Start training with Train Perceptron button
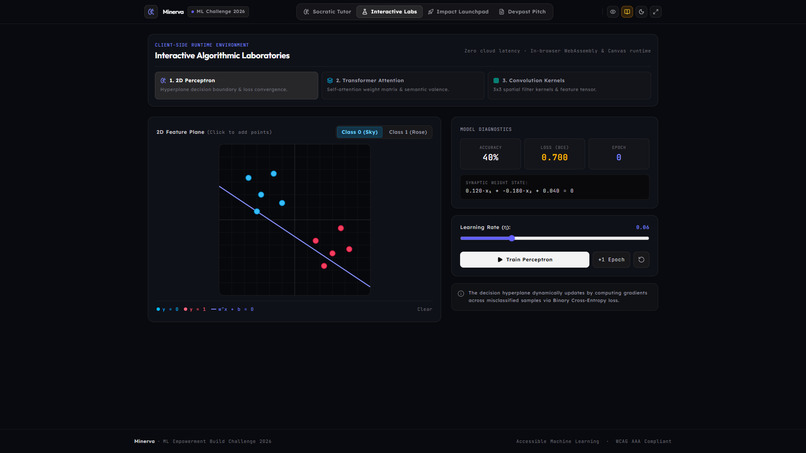This screenshot has width=806, height=453. 524,260
